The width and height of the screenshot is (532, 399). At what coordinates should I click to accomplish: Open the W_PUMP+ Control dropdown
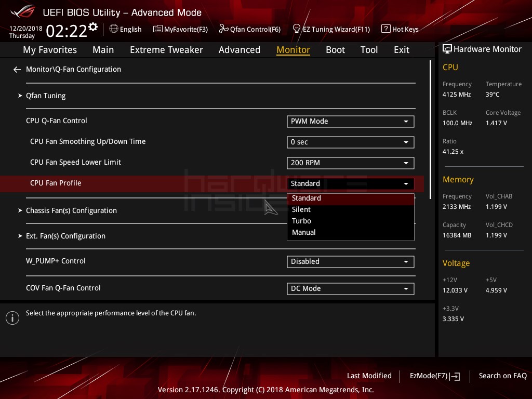point(351,262)
